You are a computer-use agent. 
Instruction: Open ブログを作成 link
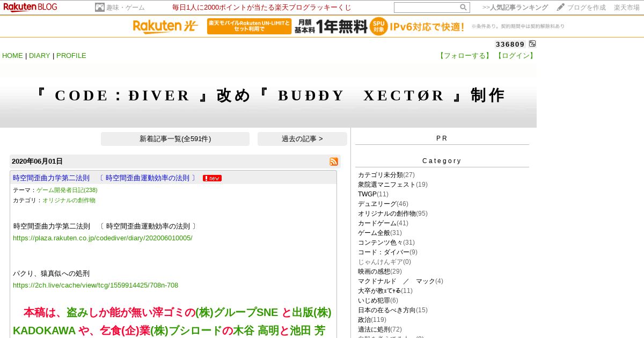click(587, 8)
